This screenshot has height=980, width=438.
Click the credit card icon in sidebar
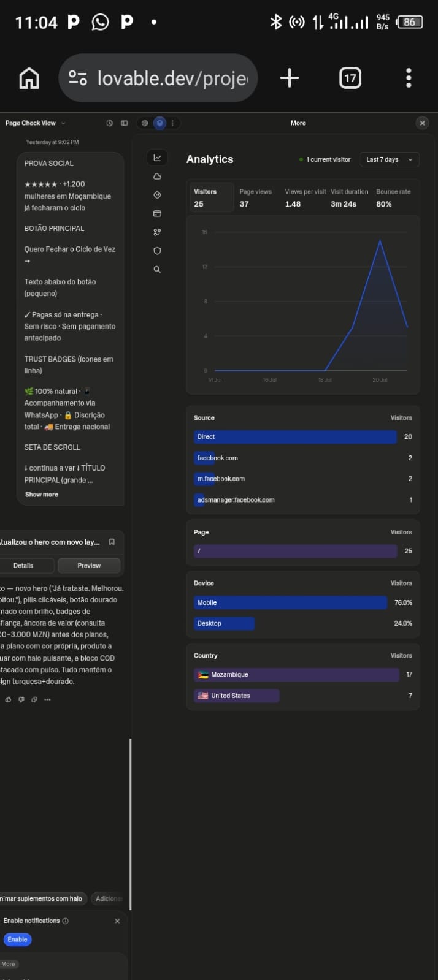pyautogui.click(x=157, y=214)
